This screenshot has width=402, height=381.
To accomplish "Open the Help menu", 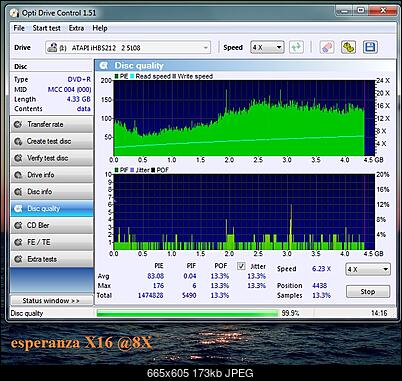I will [x=100, y=28].
